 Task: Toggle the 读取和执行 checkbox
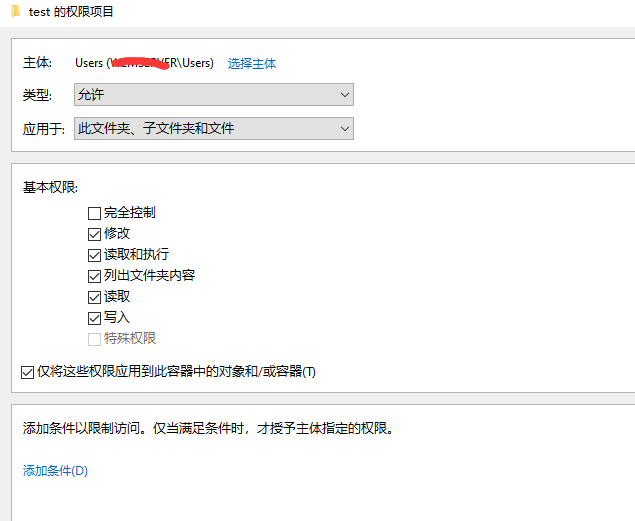click(x=95, y=255)
